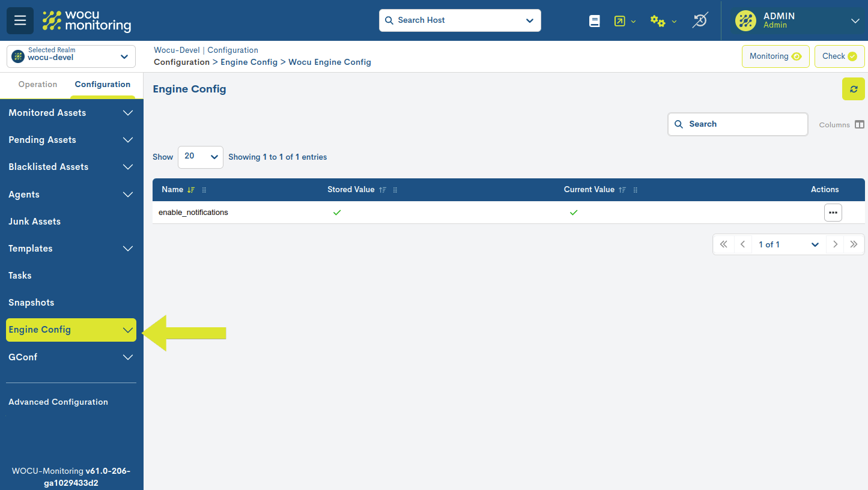This screenshot has height=490, width=868.
Task: Open the Columns selector icon
Action: coord(860,125)
